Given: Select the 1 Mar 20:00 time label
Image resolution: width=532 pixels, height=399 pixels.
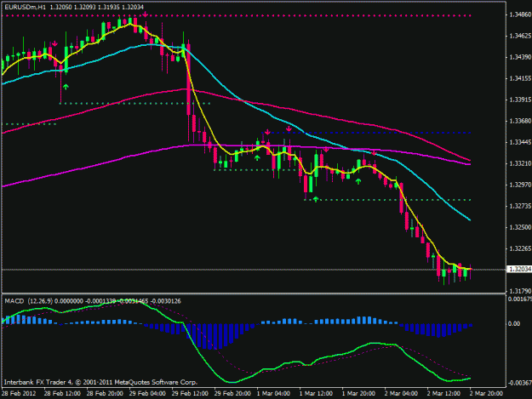Looking at the screenshot, I should [x=358, y=394].
